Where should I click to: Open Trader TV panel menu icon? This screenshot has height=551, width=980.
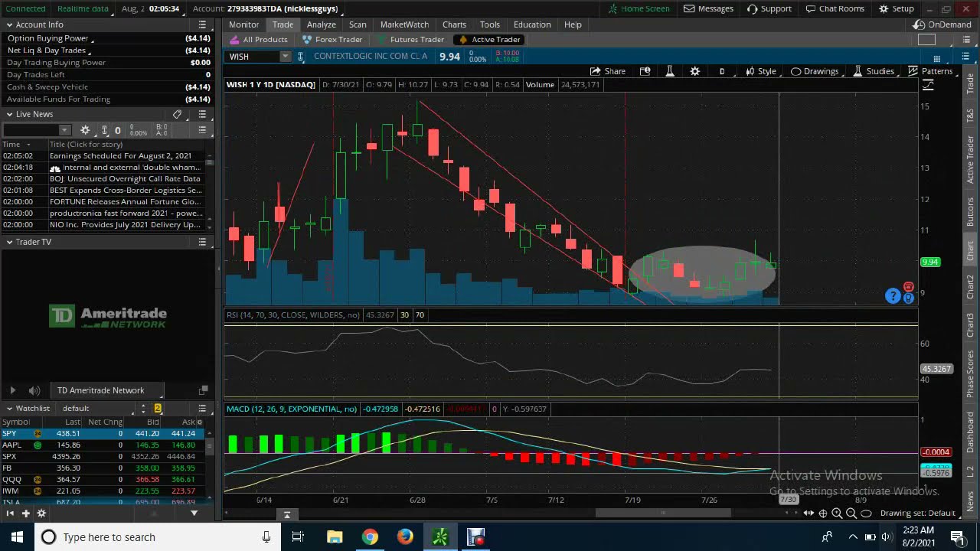coord(202,242)
